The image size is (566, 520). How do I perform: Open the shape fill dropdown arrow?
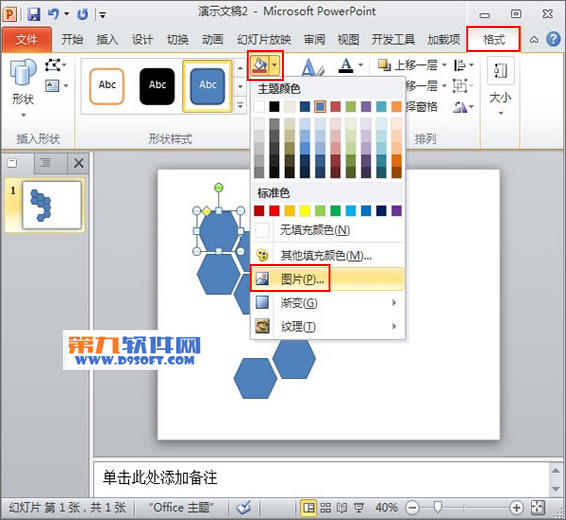(x=275, y=65)
